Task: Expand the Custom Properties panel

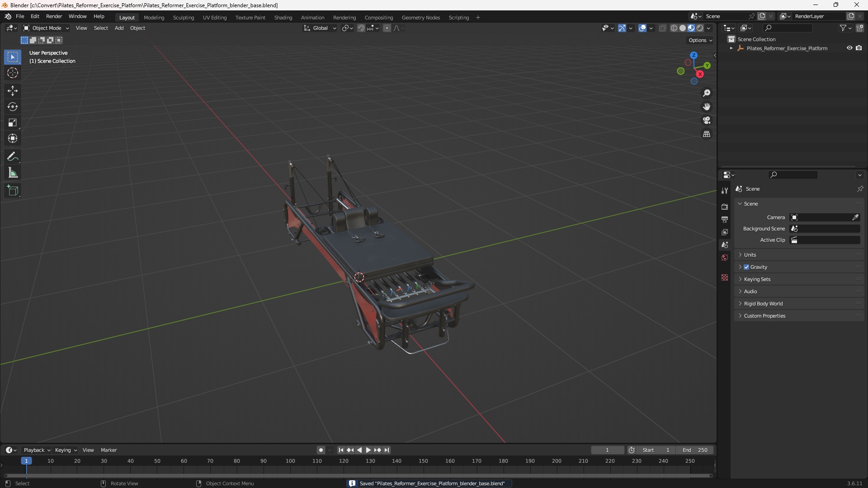Action: (764, 316)
